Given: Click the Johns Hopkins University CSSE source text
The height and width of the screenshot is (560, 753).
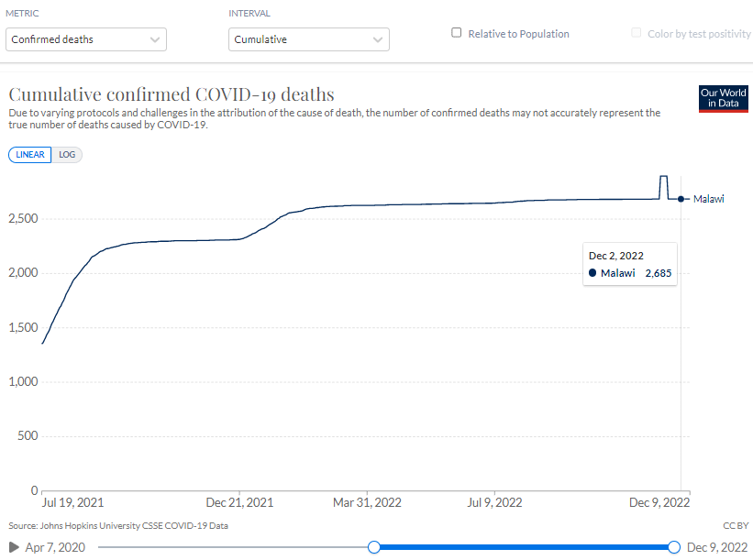Looking at the screenshot, I should (x=118, y=526).
